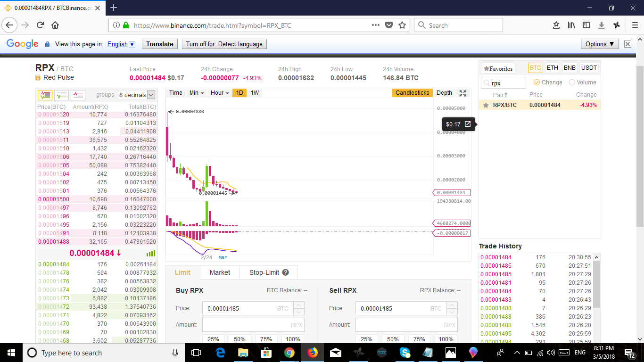The width and height of the screenshot is (644, 362).
Task: Switch market filter to BNB
Action: (570, 68)
